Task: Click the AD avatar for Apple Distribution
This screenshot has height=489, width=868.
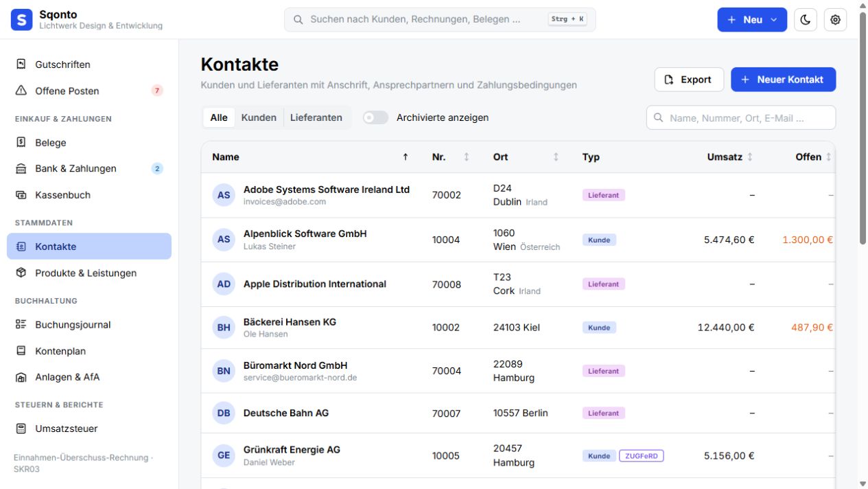Action: pos(224,284)
